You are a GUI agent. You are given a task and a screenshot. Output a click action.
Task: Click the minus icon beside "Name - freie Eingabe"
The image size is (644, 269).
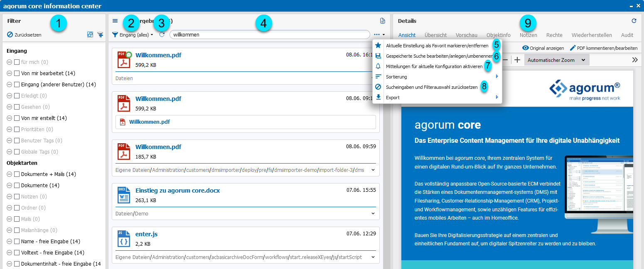coord(10,242)
